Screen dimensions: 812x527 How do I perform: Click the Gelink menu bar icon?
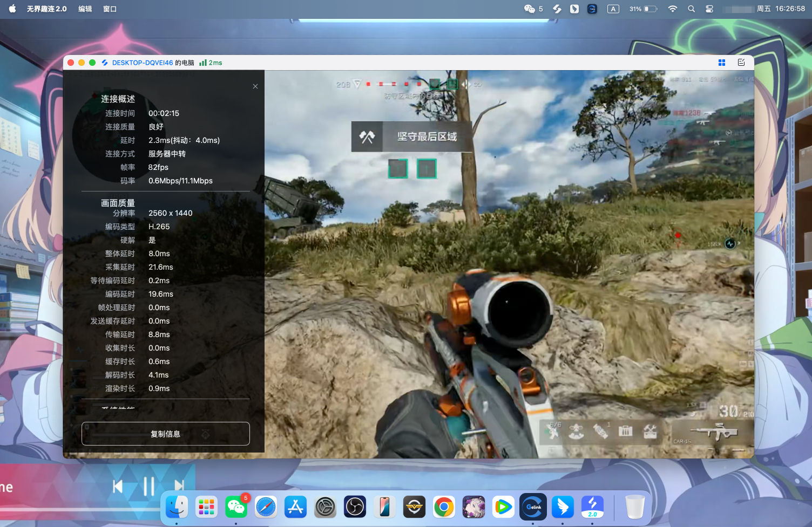pos(592,9)
